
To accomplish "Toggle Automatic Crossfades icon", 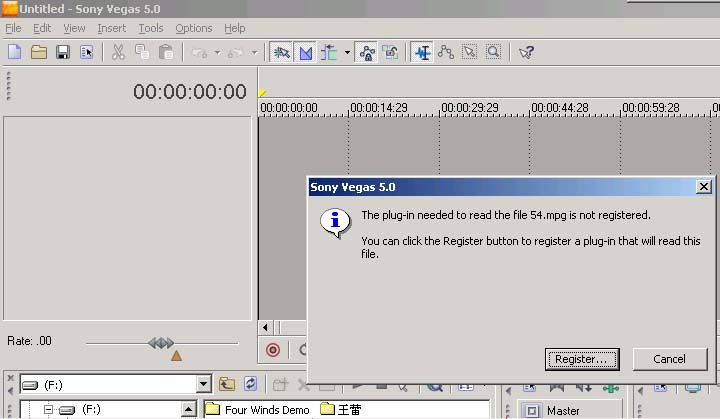I will click(x=305, y=52).
